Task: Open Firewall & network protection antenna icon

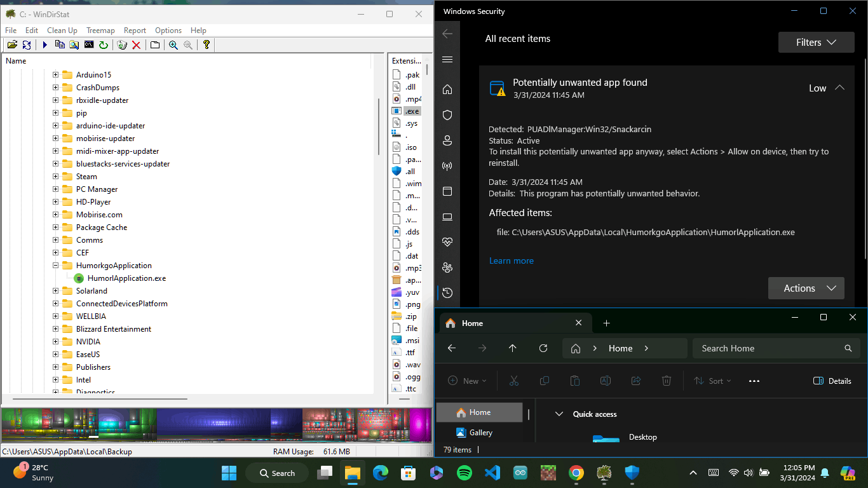Action: (447, 166)
